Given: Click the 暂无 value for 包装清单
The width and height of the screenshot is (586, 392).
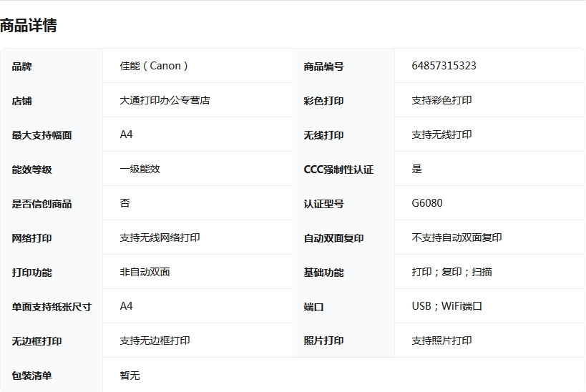Looking at the screenshot, I should 130,376.
